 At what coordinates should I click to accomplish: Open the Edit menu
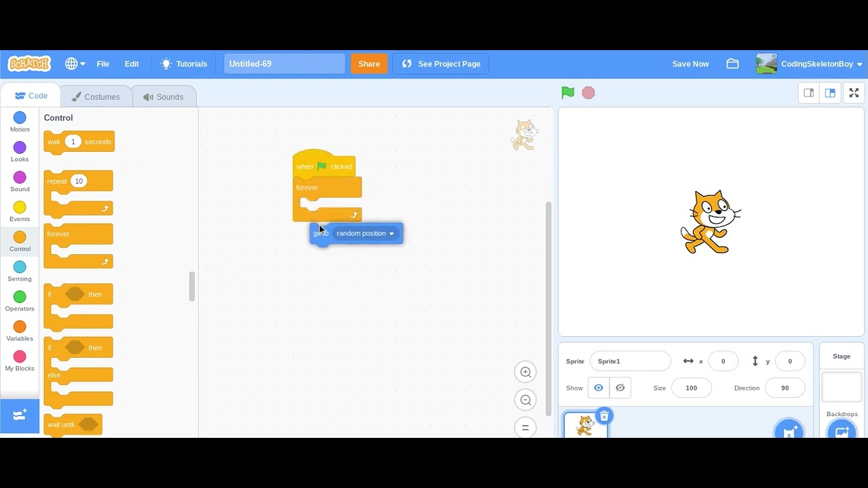[132, 64]
